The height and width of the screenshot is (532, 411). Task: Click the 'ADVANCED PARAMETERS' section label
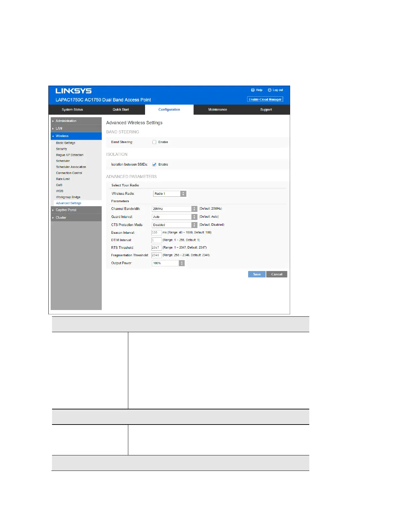(x=131, y=177)
